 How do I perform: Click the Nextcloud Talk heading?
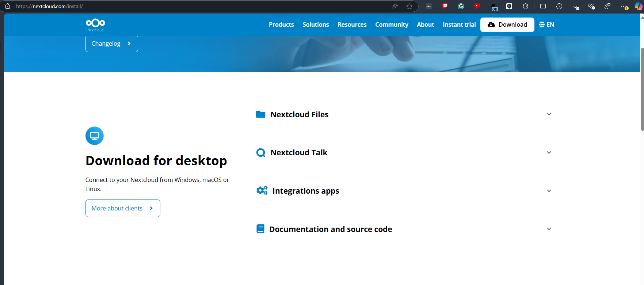(299, 153)
